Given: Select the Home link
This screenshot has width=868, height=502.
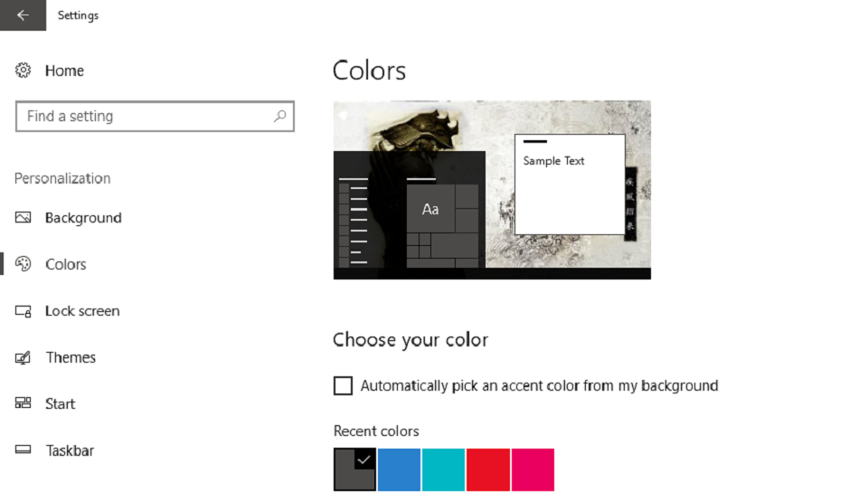Looking at the screenshot, I should 64,71.
